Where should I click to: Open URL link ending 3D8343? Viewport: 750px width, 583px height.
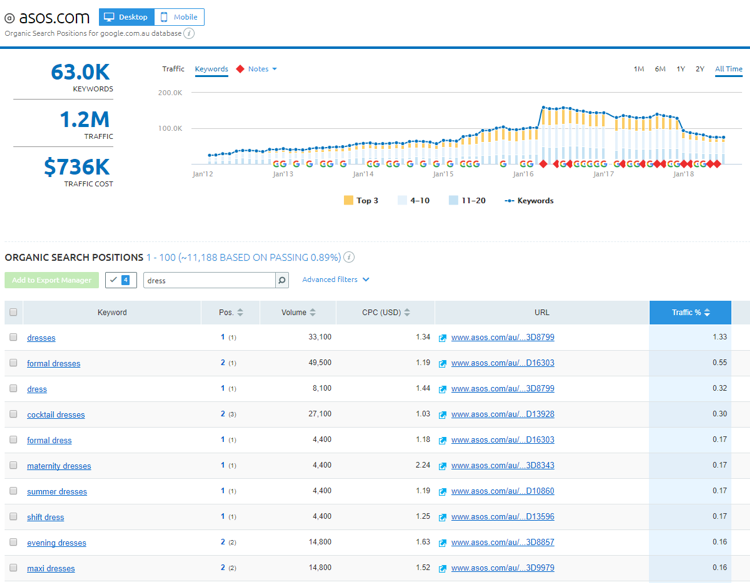point(503,465)
